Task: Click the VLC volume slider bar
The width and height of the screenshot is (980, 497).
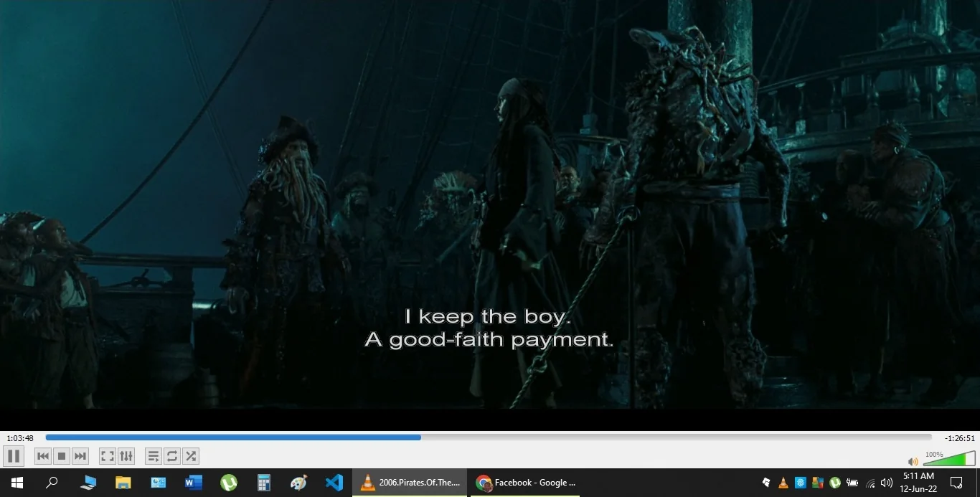Action: pos(949,459)
